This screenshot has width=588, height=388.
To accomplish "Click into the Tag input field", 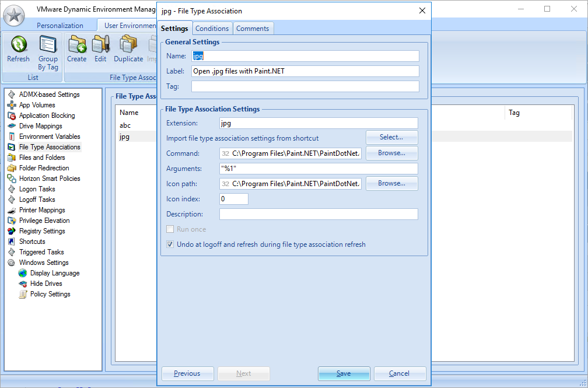I will (x=305, y=86).
